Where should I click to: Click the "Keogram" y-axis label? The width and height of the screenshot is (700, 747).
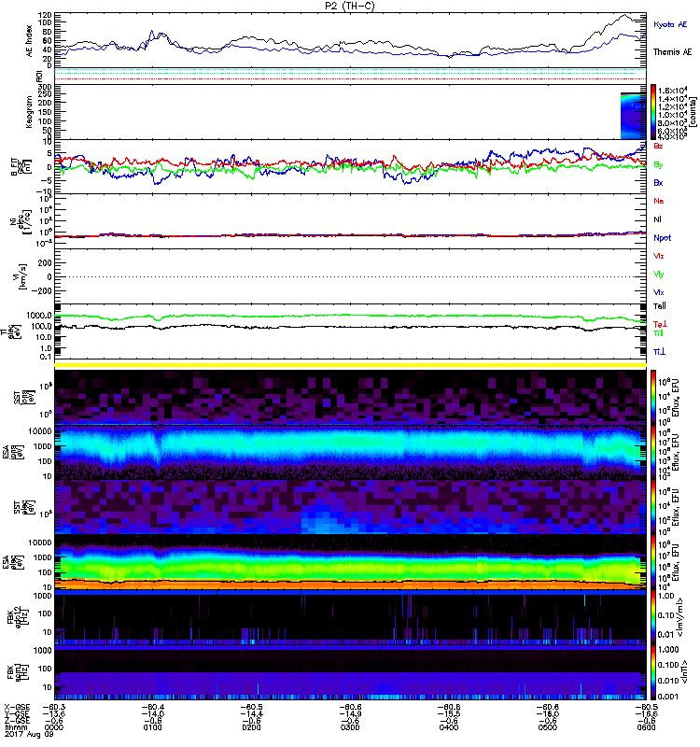[x=29, y=112]
